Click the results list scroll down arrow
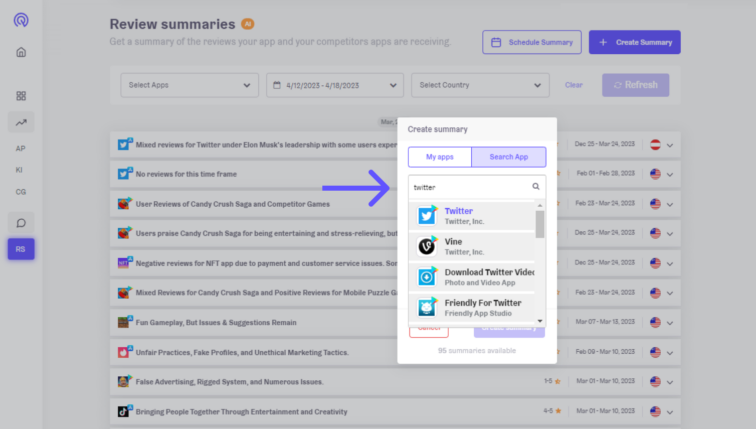Image resolution: width=756 pixels, height=429 pixels. coord(540,321)
